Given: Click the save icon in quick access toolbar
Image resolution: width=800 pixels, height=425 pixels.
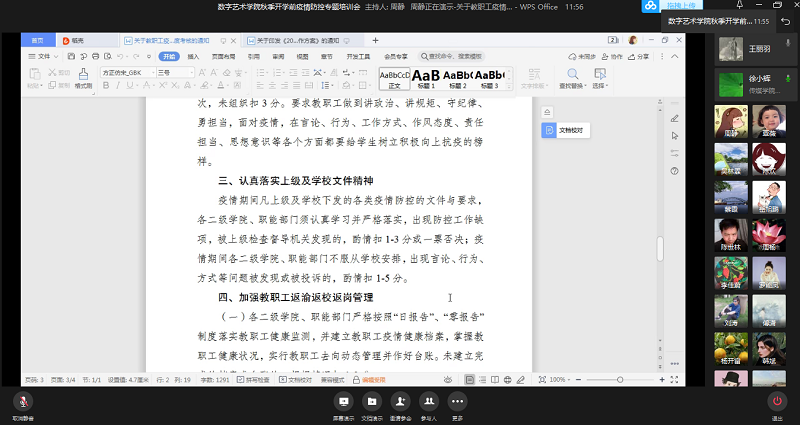Looking at the screenshot, I should [71, 56].
